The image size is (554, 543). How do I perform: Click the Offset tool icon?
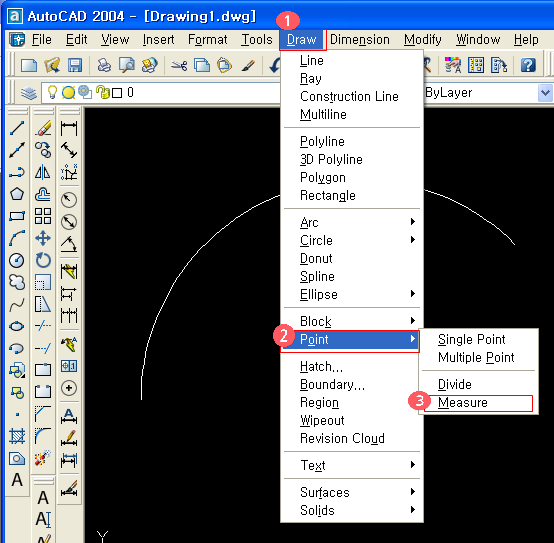tap(43, 194)
